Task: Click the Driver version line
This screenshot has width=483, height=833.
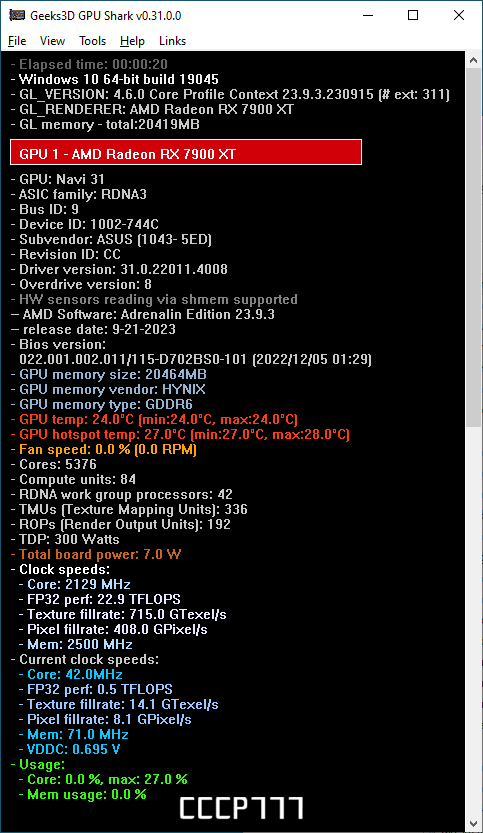Action: tap(119, 269)
